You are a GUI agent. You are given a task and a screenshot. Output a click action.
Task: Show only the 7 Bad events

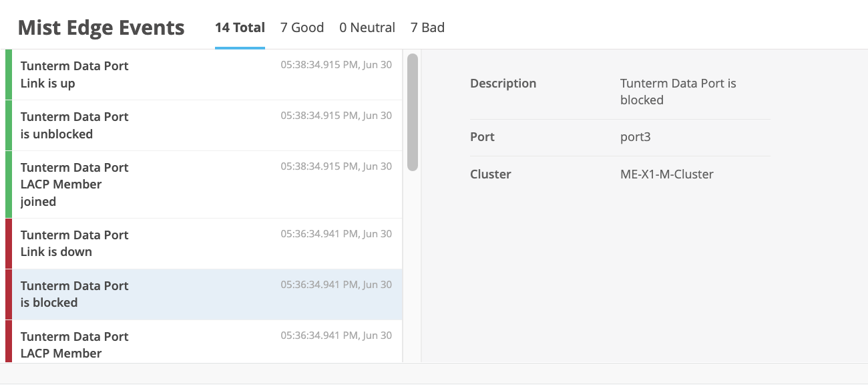coord(427,27)
